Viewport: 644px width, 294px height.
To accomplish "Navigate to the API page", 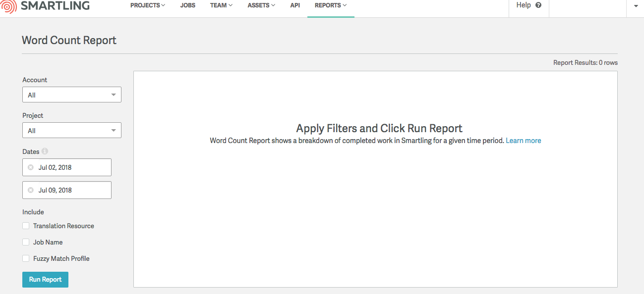I will [x=295, y=5].
